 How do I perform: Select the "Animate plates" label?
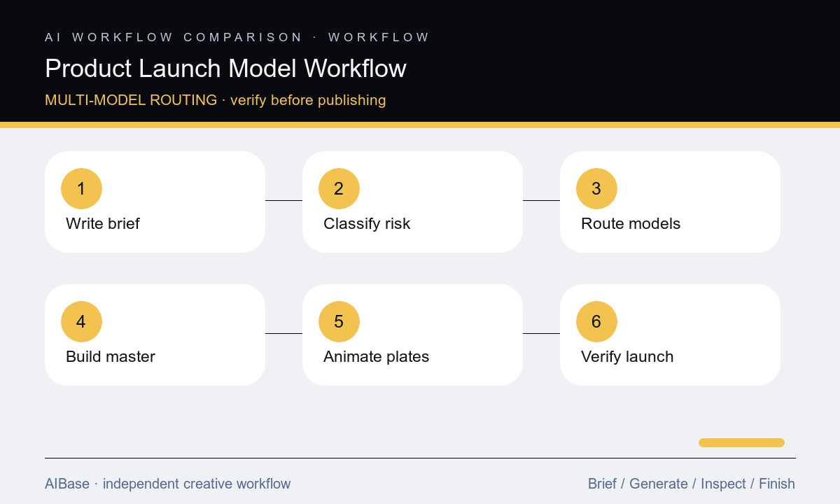click(x=376, y=357)
